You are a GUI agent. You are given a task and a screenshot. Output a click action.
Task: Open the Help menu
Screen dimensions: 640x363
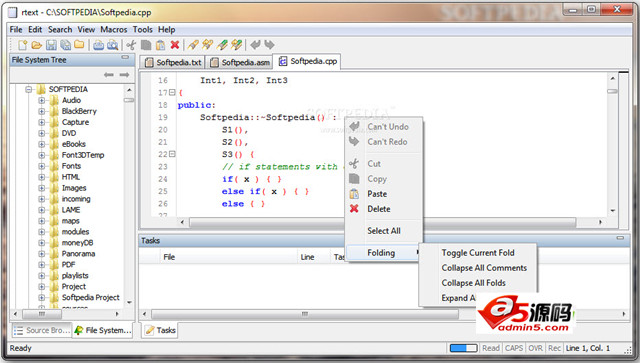[167, 29]
